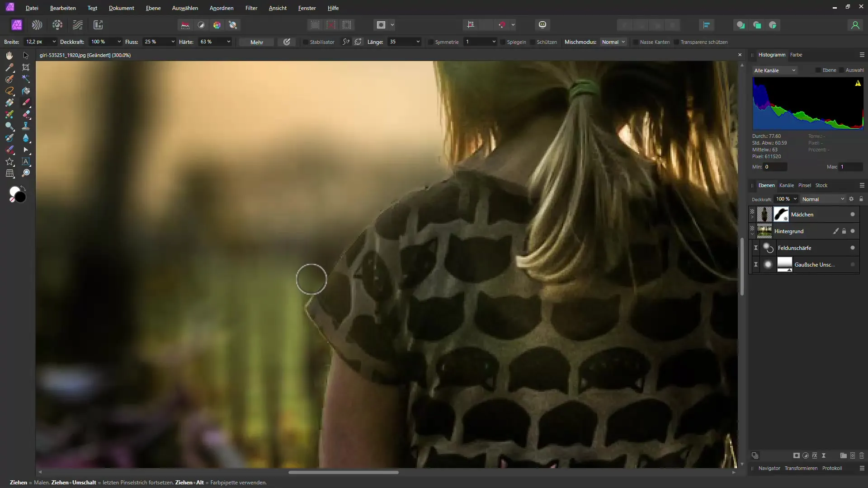
Task: Open the Filter menu
Action: pyautogui.click(x=251, y=8)
